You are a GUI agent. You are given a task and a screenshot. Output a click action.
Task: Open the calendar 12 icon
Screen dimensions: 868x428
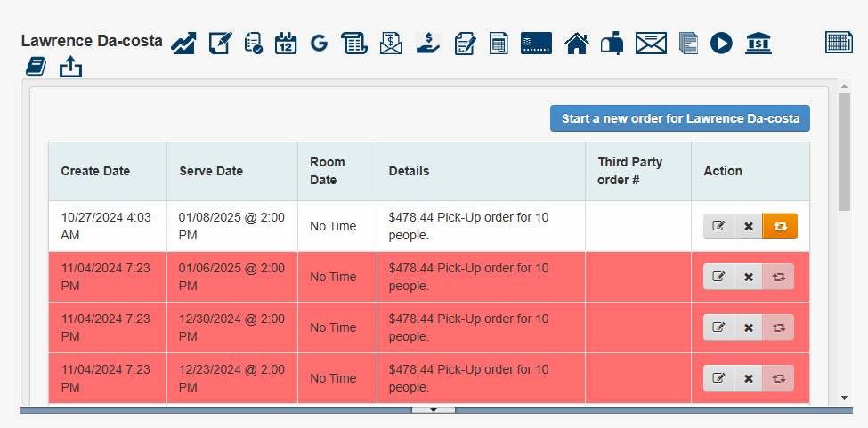click(x=286, y=43)
